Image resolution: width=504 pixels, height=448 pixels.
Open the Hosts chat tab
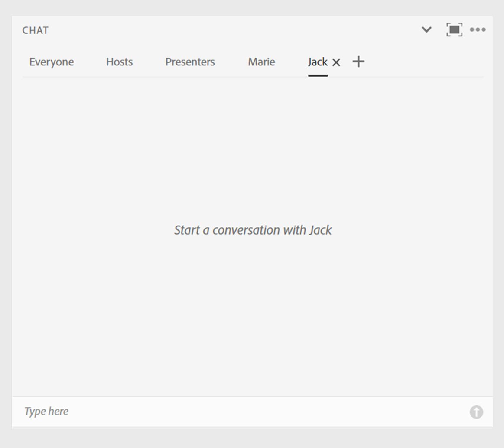(x=119, y=62)
